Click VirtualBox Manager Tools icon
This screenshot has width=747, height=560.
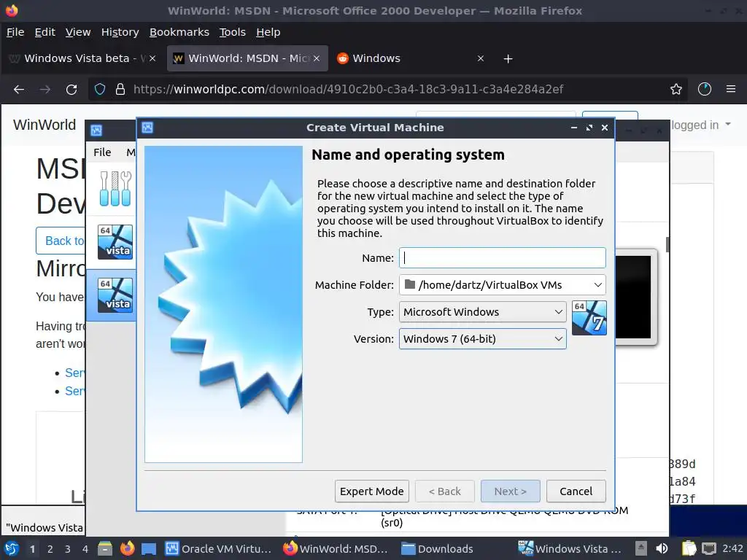115,189
